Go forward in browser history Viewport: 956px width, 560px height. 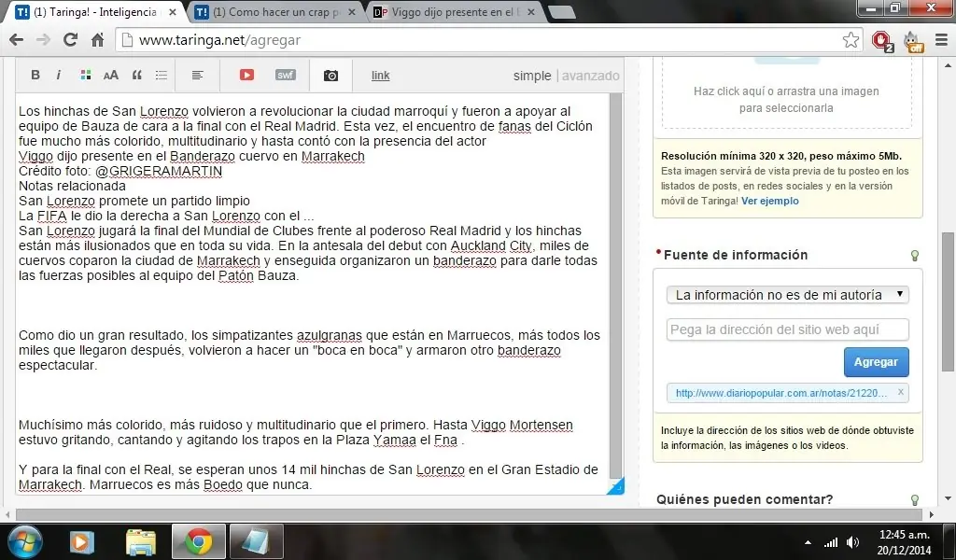click(x=43, y=40)
